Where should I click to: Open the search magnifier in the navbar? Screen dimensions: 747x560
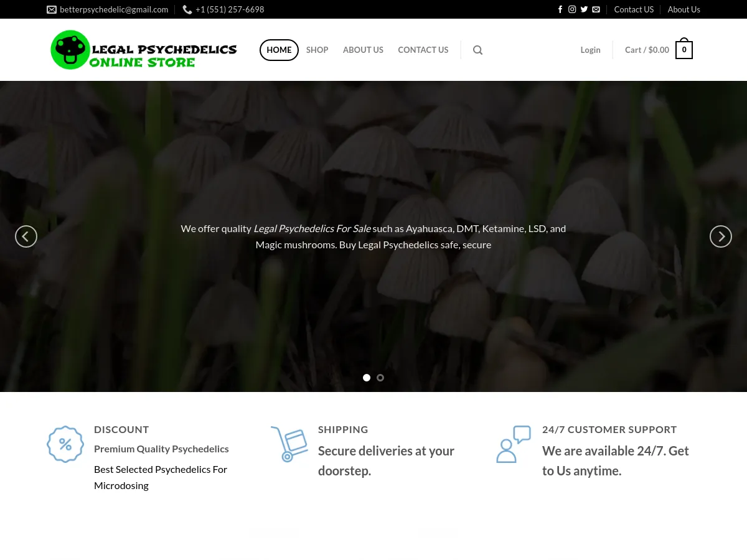(x=477, y=50)
